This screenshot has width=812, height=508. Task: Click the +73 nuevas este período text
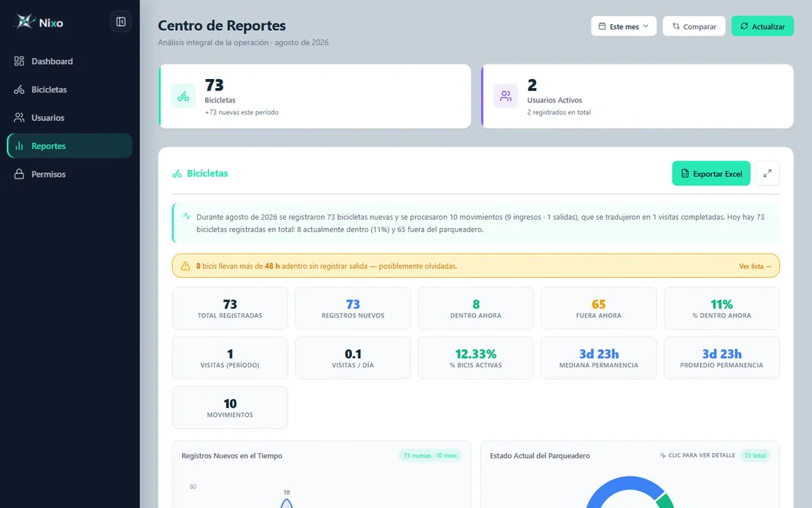tap(241, 112)
